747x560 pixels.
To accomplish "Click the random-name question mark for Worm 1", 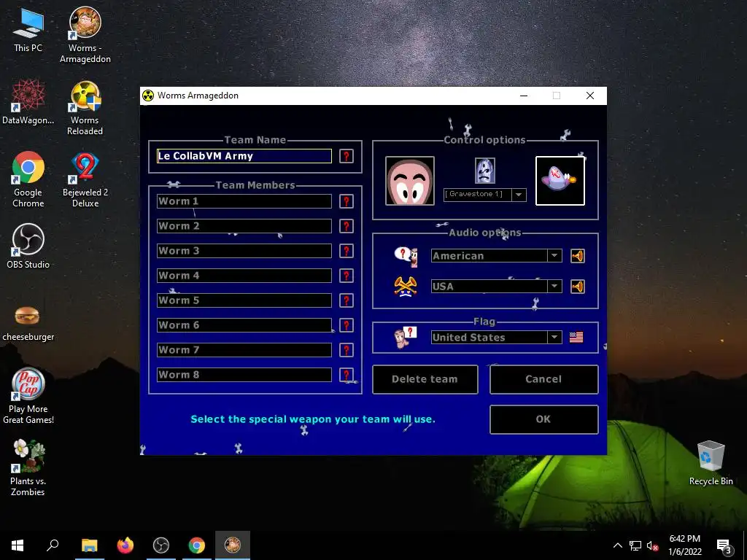I will pos(347,201).
